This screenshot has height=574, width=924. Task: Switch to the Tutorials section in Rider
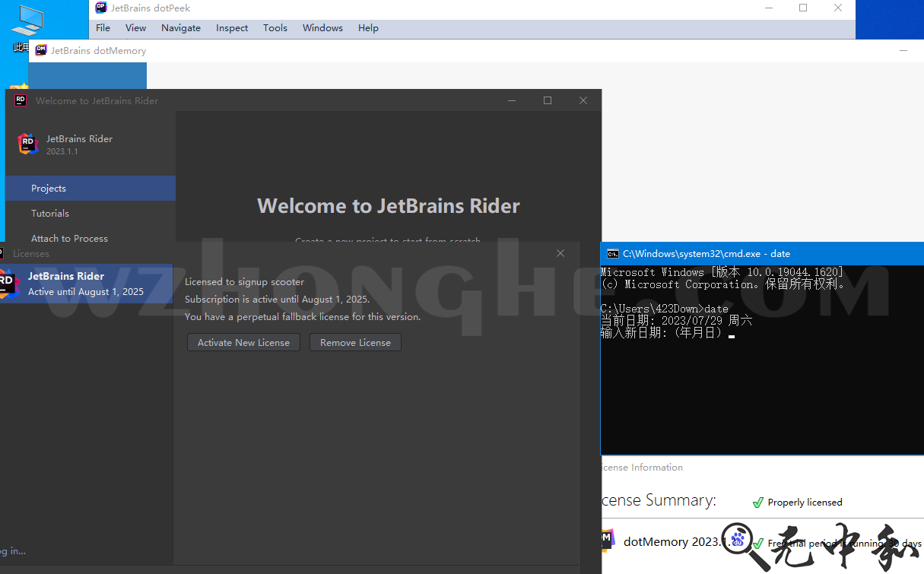pyautogui.click(x=50, y=214)
